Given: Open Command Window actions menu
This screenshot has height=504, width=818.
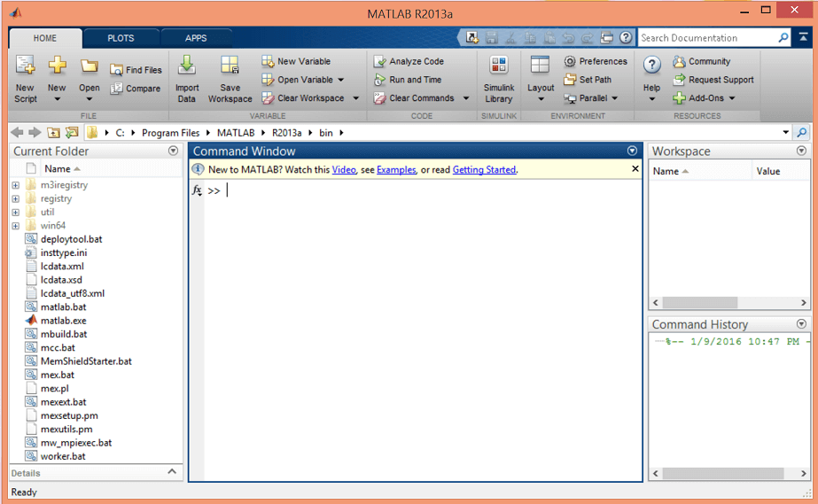Looking at the screenshot, I should click(x=632, y=151).
